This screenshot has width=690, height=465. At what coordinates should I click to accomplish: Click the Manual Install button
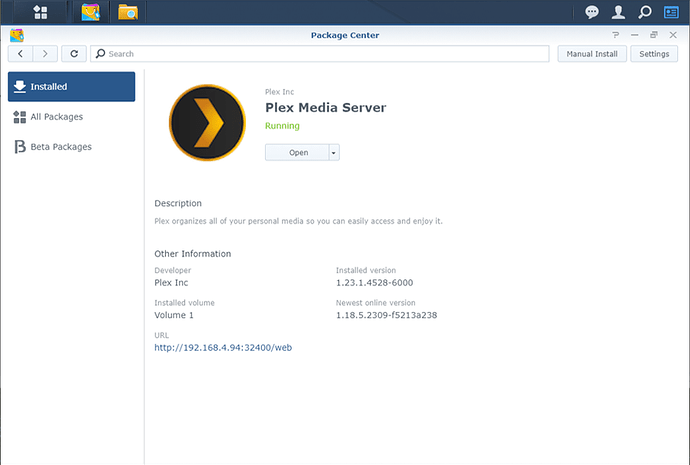pos(592,54)
